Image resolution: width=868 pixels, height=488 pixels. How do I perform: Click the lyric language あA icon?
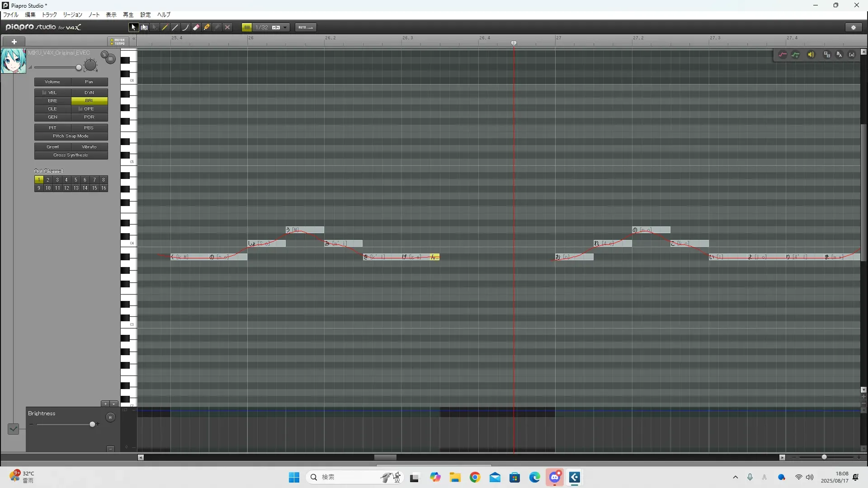(x=839, y=55)
